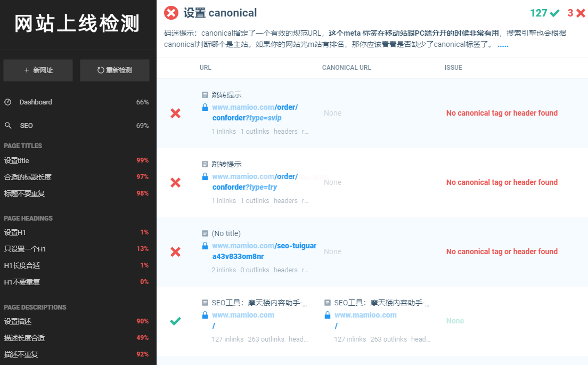Viewport: 588px width, 365px height.
Task: Click the green checkmark next to 127
Action: [x=554, y=13]
